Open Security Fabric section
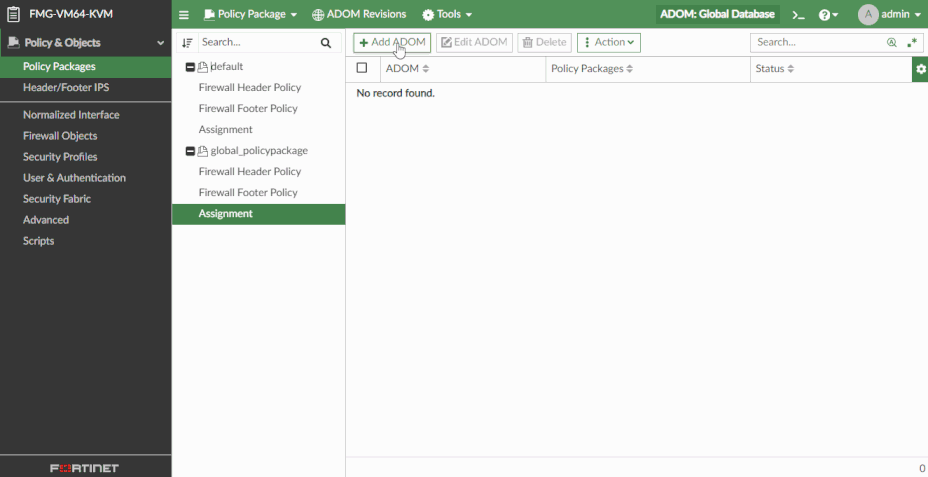928x477 pixels. coord(86,199)
